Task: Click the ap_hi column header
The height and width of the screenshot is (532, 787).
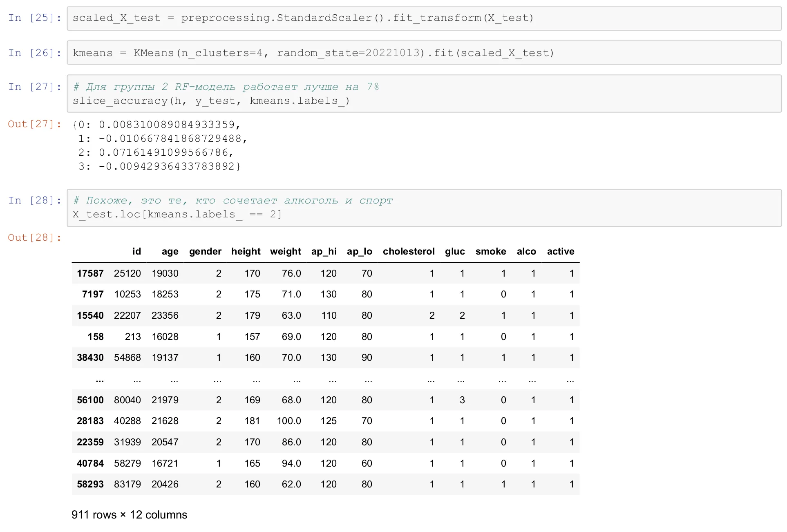Action: 324,251
